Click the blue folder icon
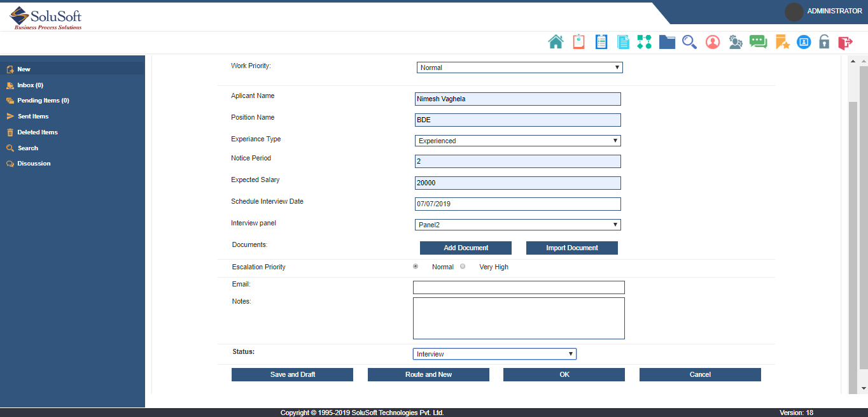Screen dimensions: 868x417 tap(667, 42)
